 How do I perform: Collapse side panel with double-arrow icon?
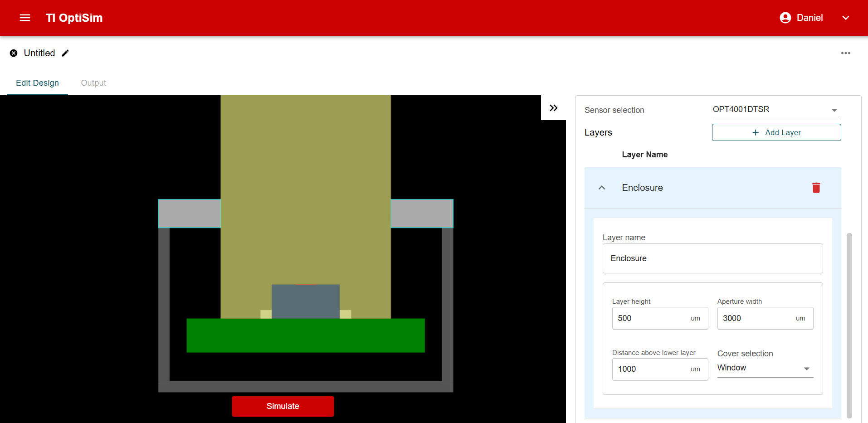(553, 108)
